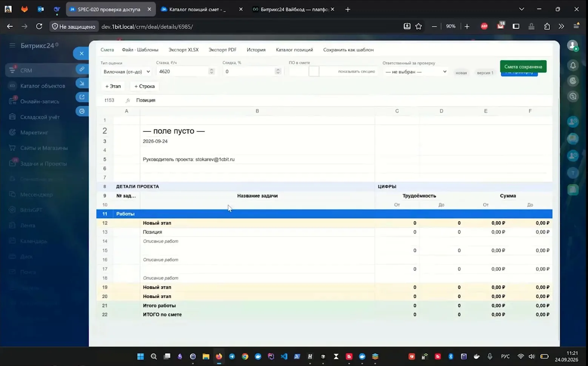Open the Bitrix24 main menu hamburger
The height and width of the screenshot is (366, 588).
(12, 46)
